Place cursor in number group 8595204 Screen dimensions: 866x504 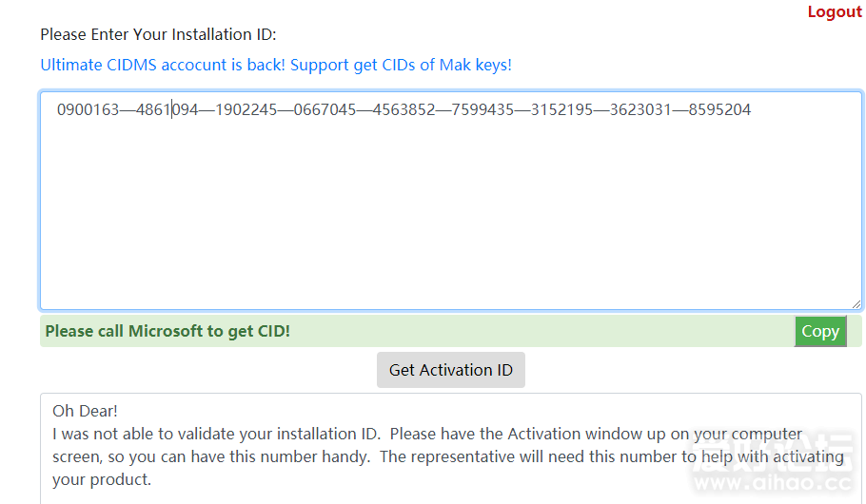coord(719,109)
